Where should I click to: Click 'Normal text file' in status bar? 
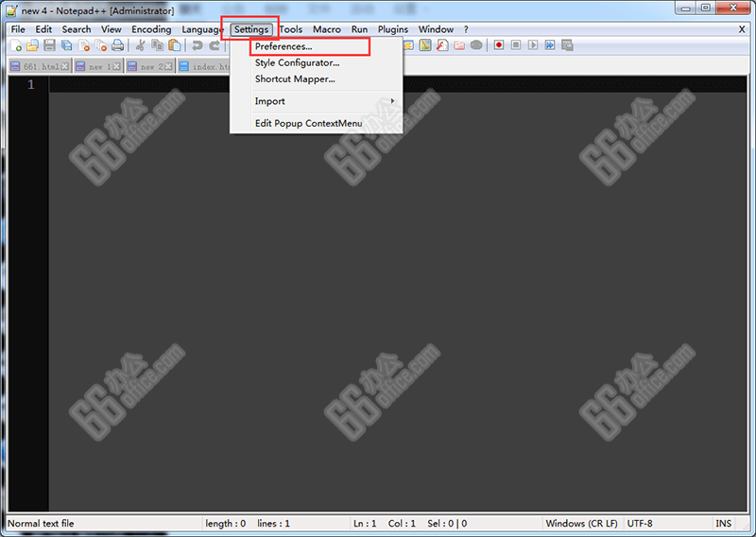click(41, 524)
